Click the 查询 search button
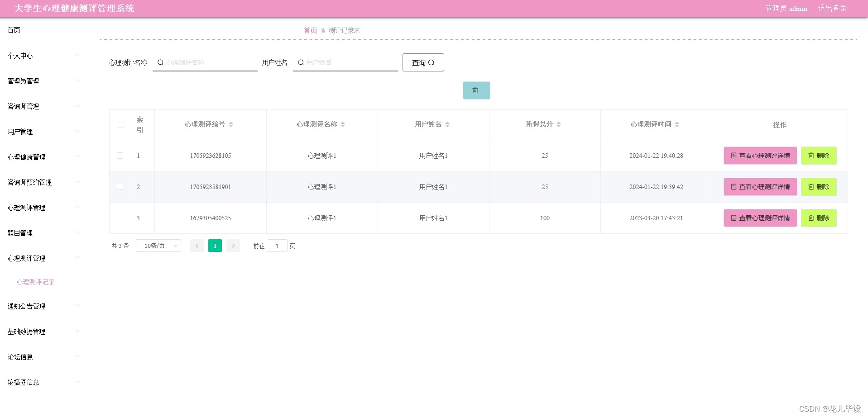Viewport: 868px width, 417px height. [423, 62]
